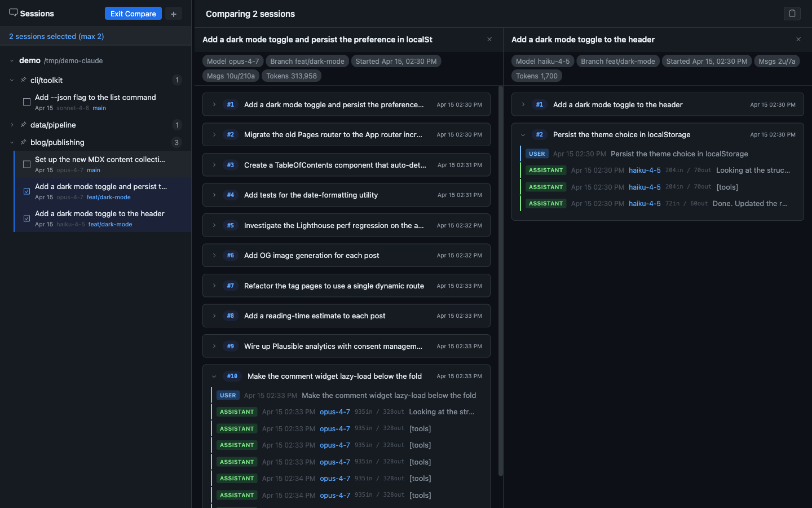Click the Sessions chat bubble icon
This screenshot has height=508, width=812.
tap(14, 13)
